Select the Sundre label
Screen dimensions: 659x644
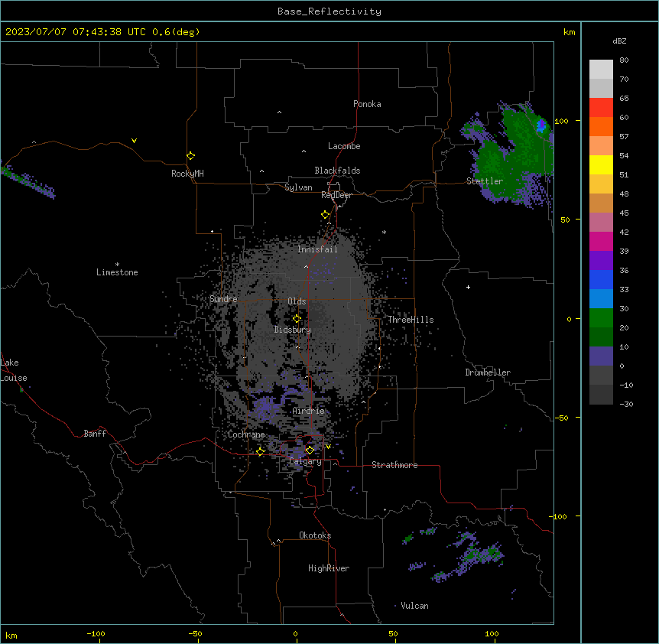click(223, 299)
